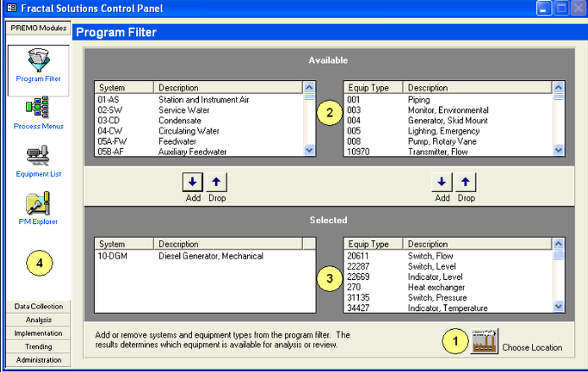Viewport: 588px width, 372px height.
Task: Select the 02-SW Service Water row
Action: click(199, 110)
